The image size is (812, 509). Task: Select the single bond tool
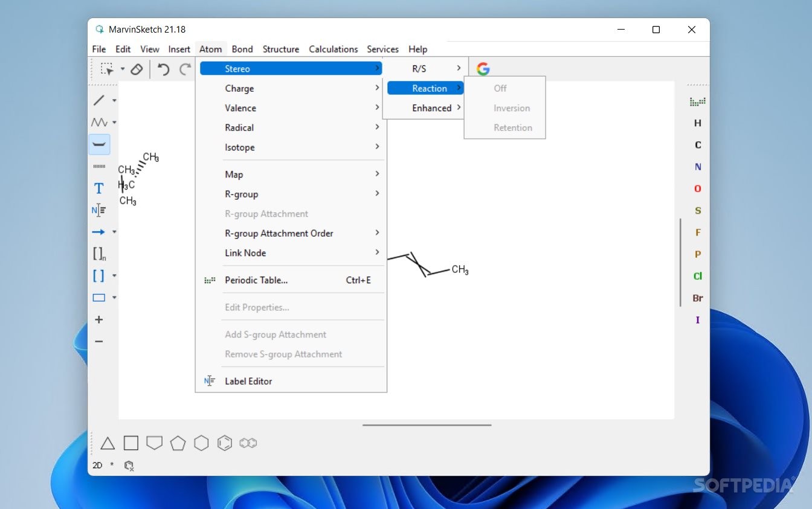point(98,100)
